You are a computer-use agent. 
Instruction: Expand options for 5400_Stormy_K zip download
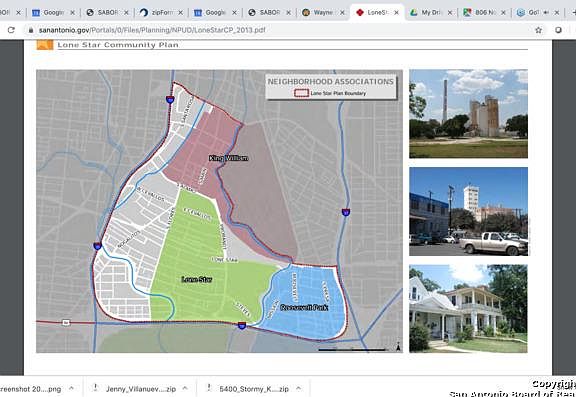click(x=299, y=388)
